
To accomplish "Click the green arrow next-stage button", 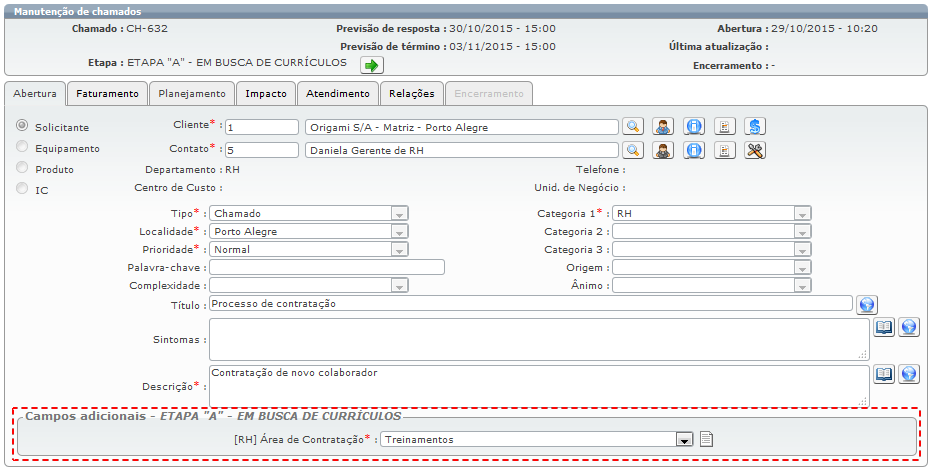I will 371,65.
